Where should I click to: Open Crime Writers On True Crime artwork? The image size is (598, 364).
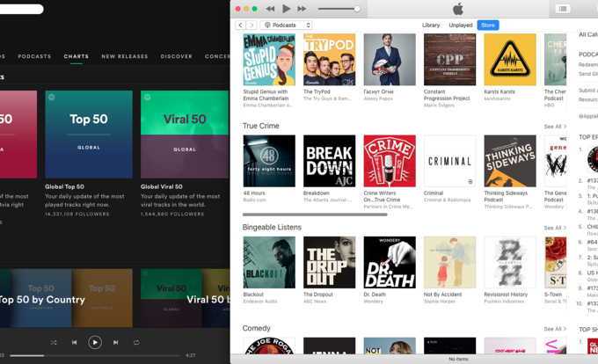390,161
